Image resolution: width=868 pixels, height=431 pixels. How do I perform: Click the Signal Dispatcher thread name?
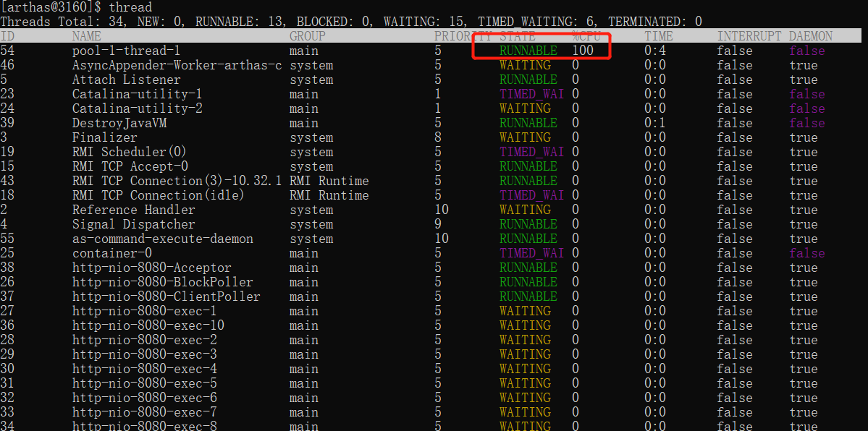coord(134,224)
